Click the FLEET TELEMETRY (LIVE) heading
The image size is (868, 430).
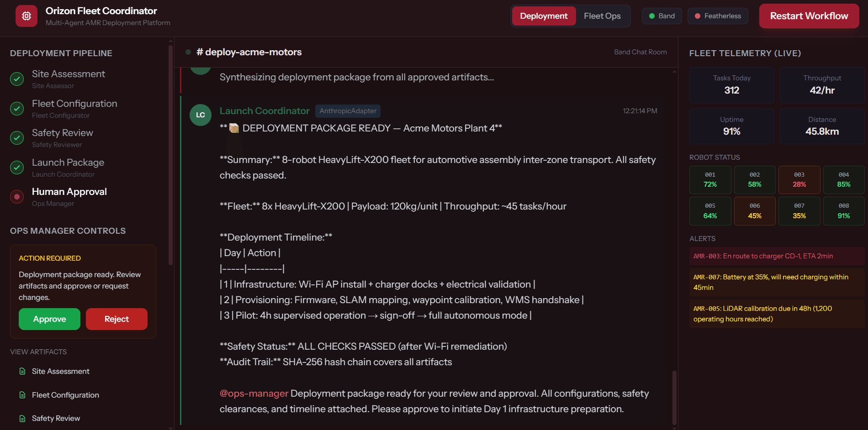click(x=745, y=53)
